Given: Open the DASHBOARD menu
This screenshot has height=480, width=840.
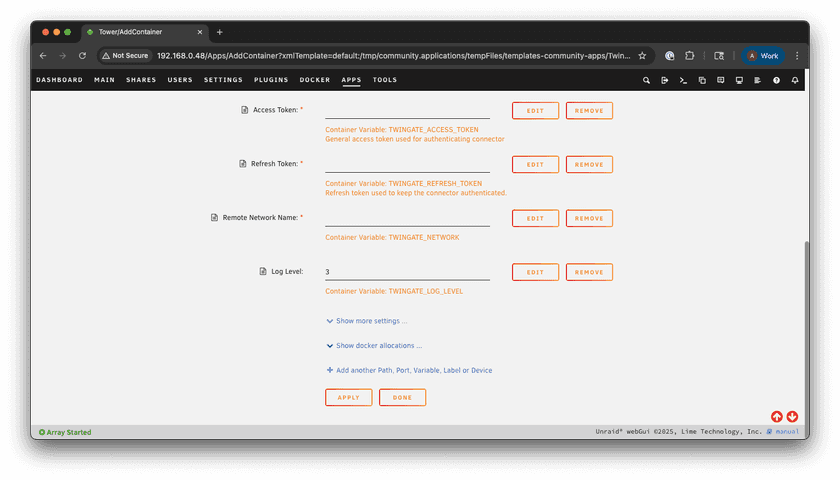Looking at the screenshot, I should (59, 80).
